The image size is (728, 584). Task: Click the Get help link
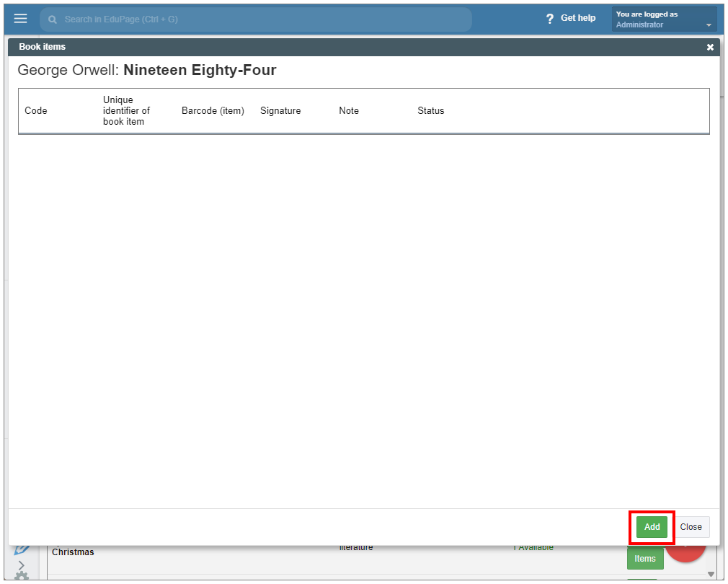pyautogui.click(x=578, y=18)
